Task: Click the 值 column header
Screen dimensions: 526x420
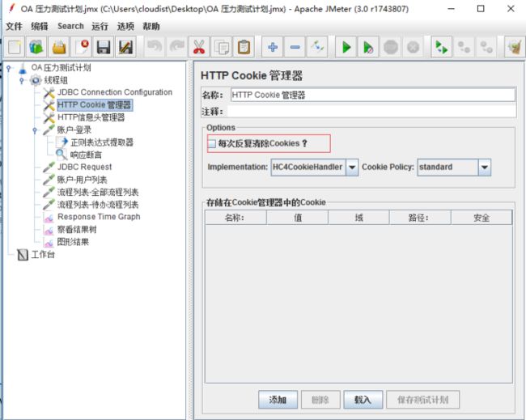Action: (x=298, y=218)
